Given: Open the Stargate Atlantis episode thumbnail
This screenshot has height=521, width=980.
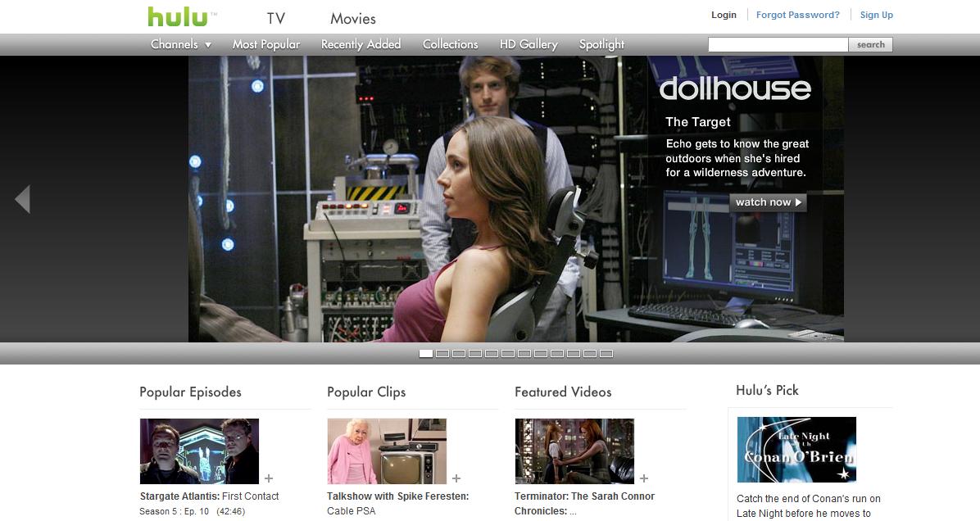Looking at the screenshot, I should point(199,451).
